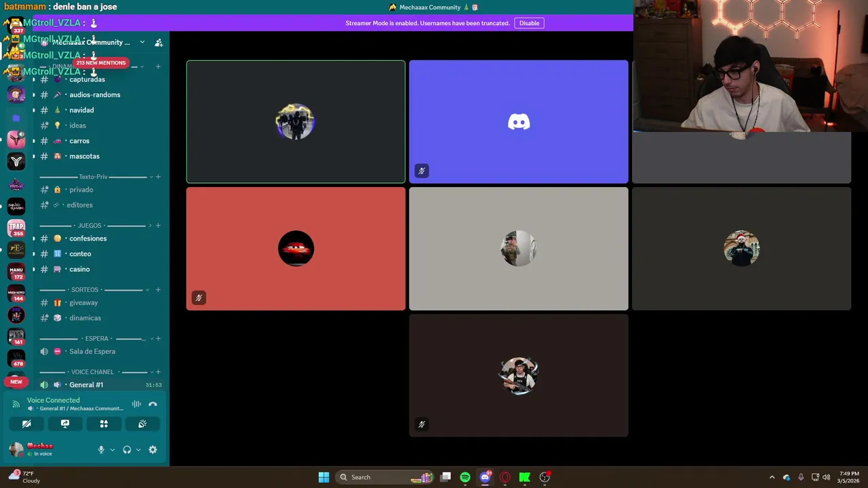
Task: Check the voice connection signal icon
Action: [16, 404]
